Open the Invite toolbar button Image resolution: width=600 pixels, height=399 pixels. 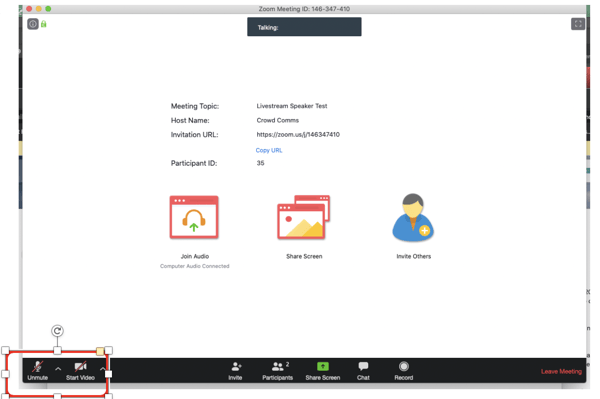click(x=235, y=371)
